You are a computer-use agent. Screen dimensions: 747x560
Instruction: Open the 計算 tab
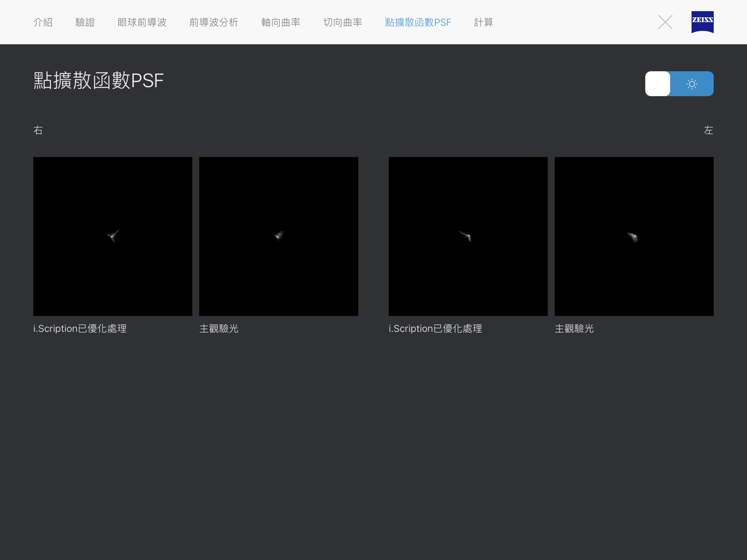484,22
